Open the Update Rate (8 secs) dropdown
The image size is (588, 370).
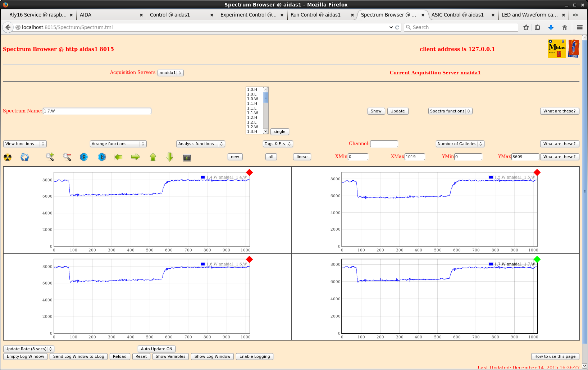point(29,349)
